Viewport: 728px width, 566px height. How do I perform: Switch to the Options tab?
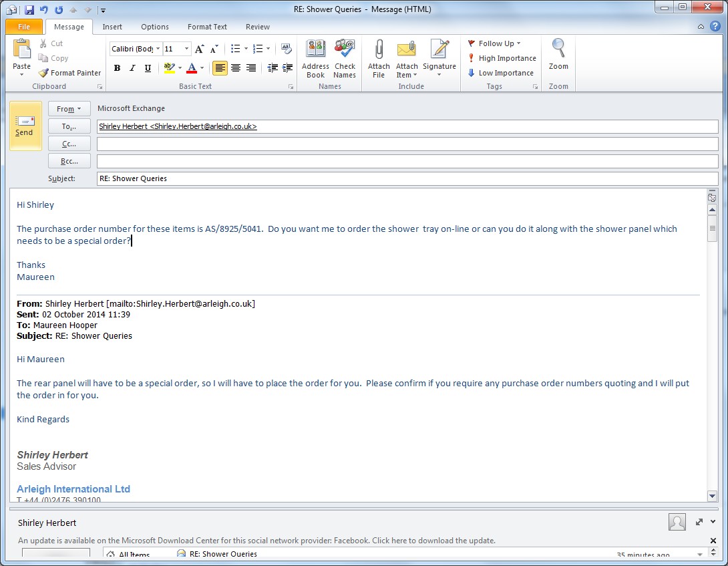[x=155, y=27]
